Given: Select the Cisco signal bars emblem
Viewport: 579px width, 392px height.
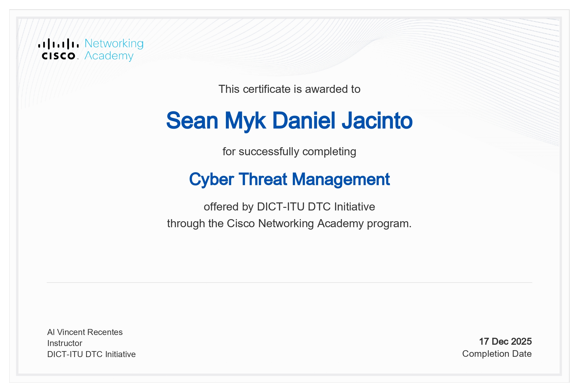Looking at the screenshot, I should tap(59, 44).
